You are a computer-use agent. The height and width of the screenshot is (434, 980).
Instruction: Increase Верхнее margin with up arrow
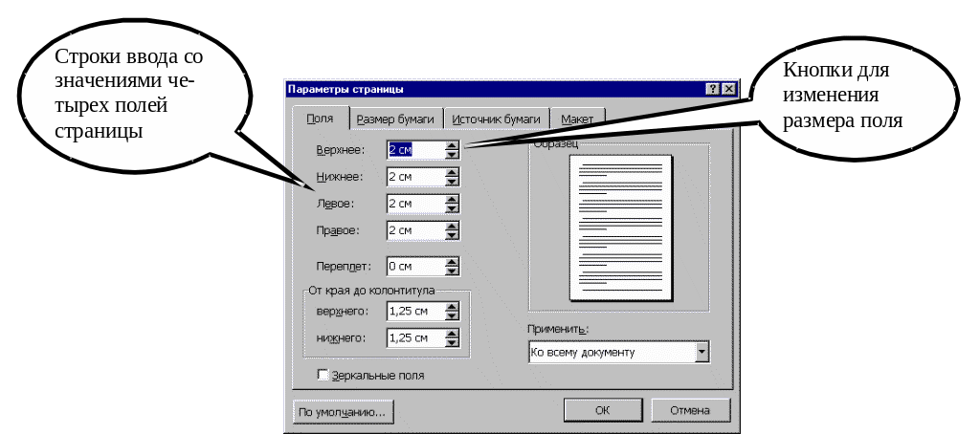(453, 146)
